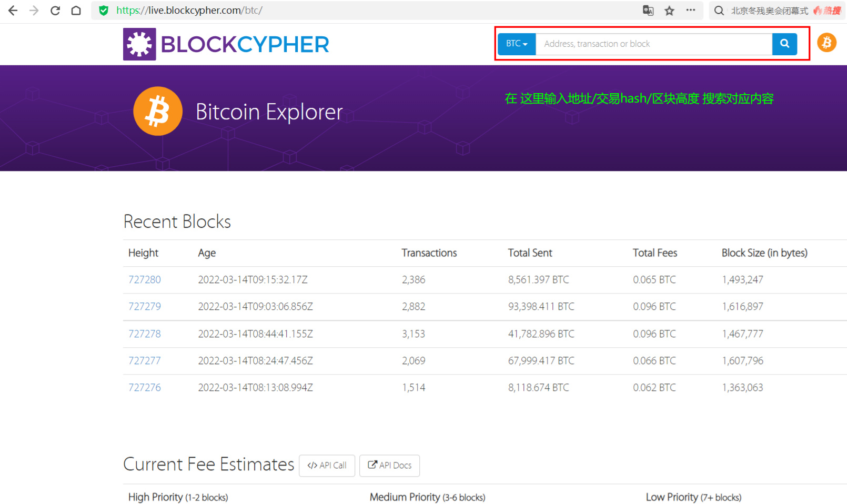Go to browser home page icon

[x=76, y=11]
